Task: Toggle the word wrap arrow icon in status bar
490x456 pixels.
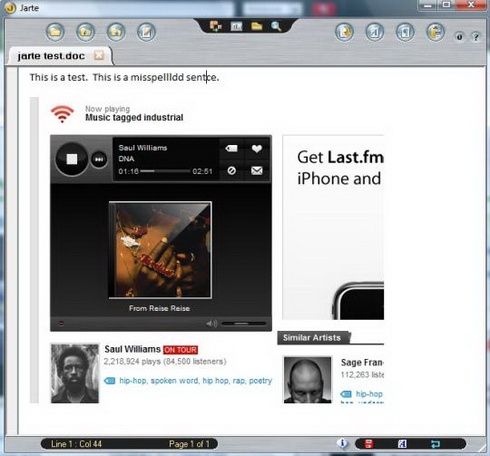Action: (435, 444)
